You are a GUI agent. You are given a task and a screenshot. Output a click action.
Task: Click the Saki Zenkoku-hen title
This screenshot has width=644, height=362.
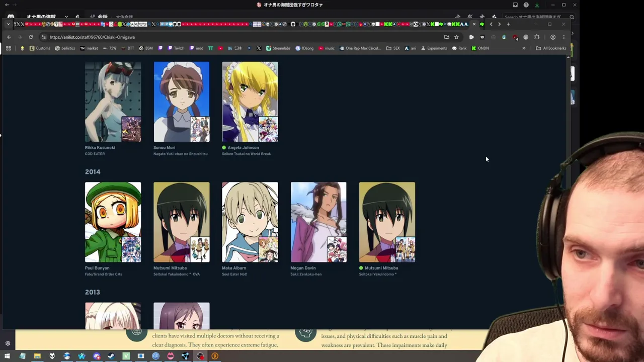pos(306,275)
